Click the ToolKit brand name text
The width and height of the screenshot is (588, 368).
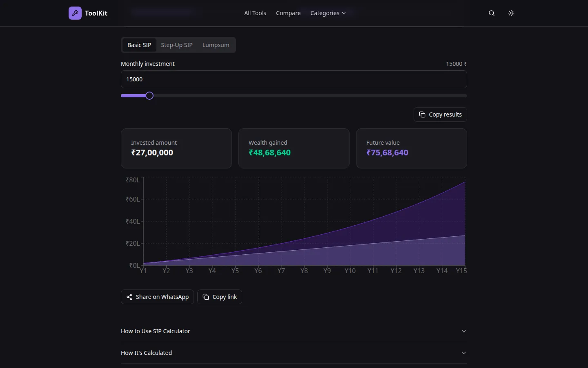[96, 13]
